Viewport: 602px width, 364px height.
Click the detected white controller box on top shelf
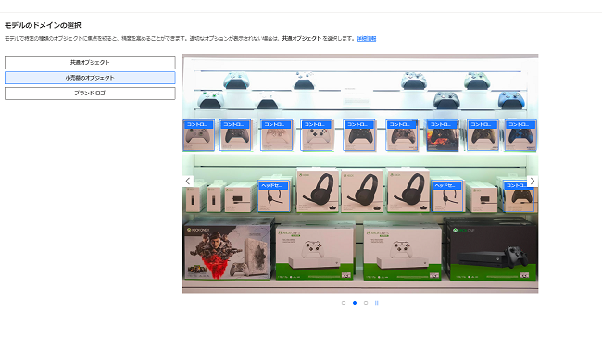pyautogui.click(x=317, y=135)
